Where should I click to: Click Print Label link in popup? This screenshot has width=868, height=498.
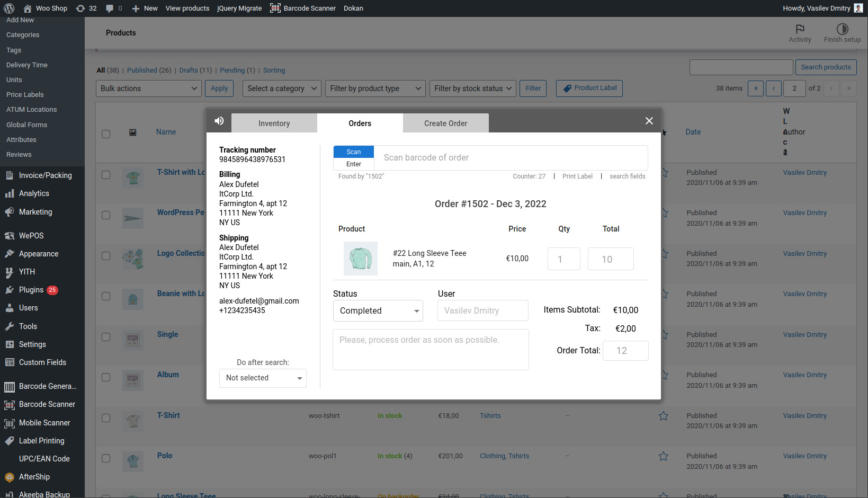click(577, 176)
